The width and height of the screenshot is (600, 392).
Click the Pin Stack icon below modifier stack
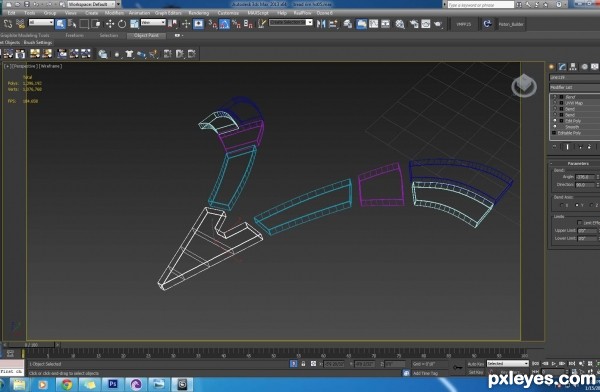[x=555, y=147]
